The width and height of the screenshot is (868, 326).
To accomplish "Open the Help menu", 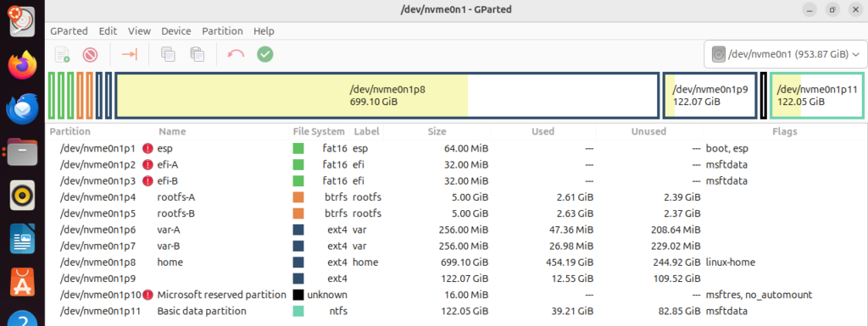I will click(x=264, y=31).
